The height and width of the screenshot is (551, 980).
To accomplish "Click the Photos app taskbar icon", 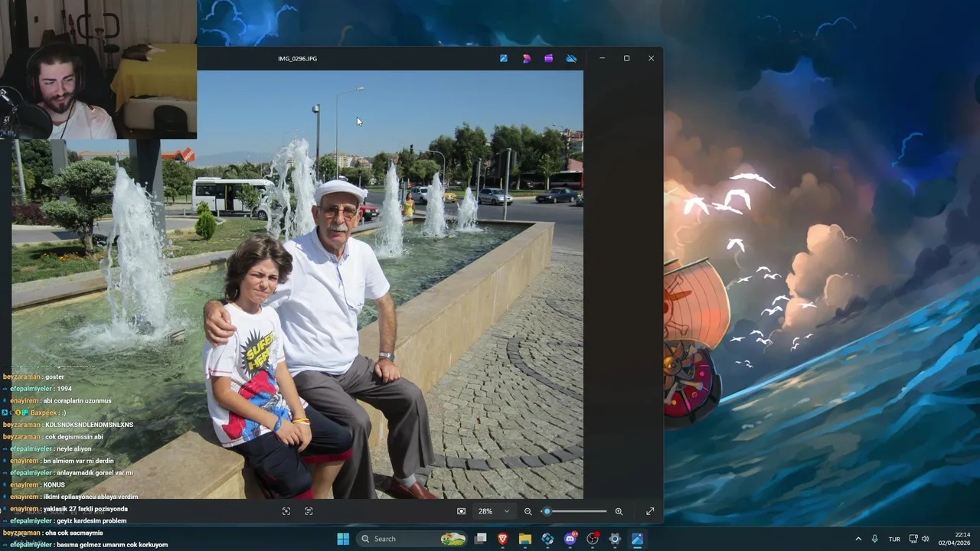I will 637,539.
